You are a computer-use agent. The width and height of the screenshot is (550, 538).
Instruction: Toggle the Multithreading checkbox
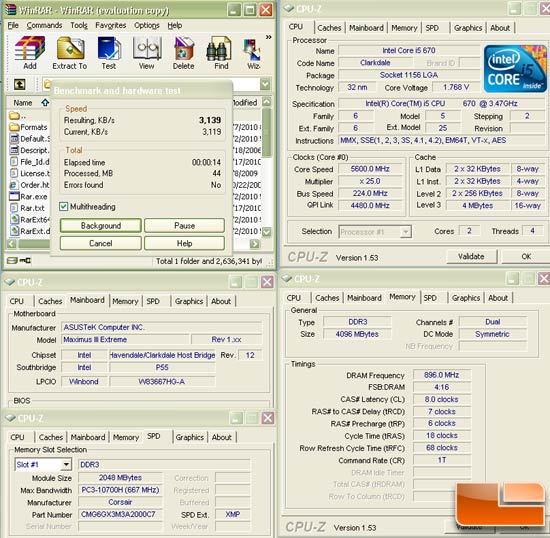point(63,207)
